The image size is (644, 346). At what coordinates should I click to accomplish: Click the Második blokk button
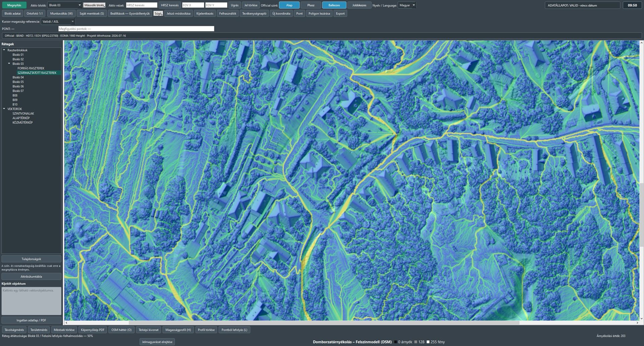click(94, 5)
